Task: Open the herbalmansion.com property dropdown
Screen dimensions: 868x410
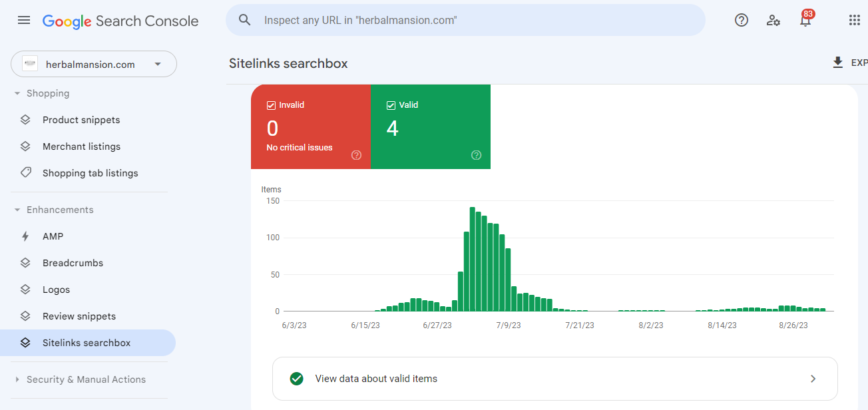Action: 94,64
